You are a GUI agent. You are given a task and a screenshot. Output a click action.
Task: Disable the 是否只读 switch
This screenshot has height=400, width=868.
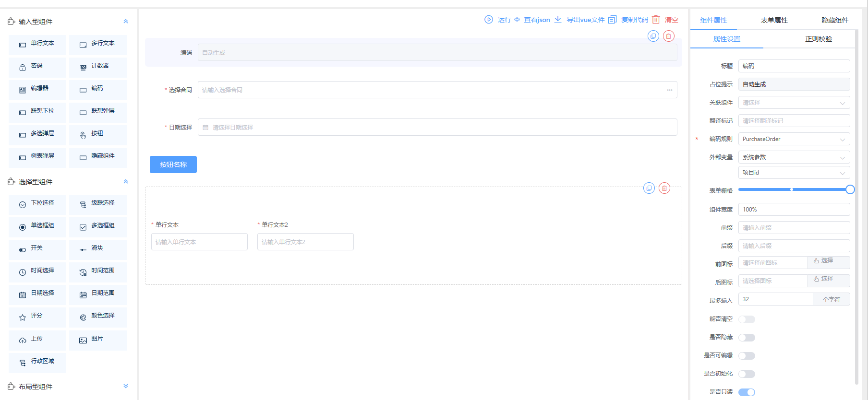(x=747, y=392)
